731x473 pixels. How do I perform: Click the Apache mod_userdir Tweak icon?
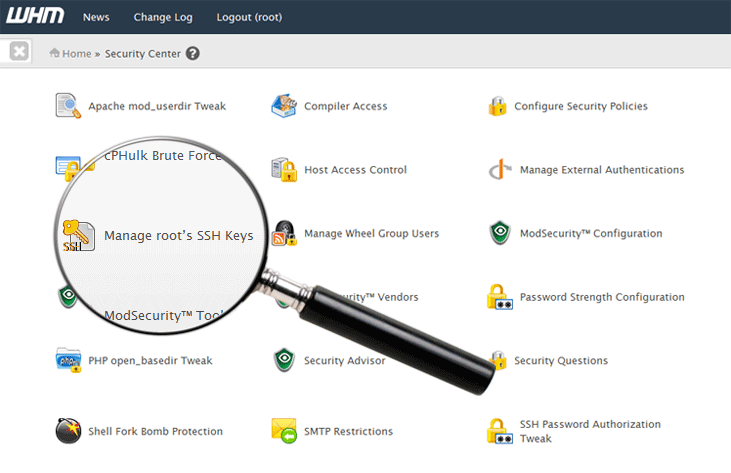click(x=68, y=105)
